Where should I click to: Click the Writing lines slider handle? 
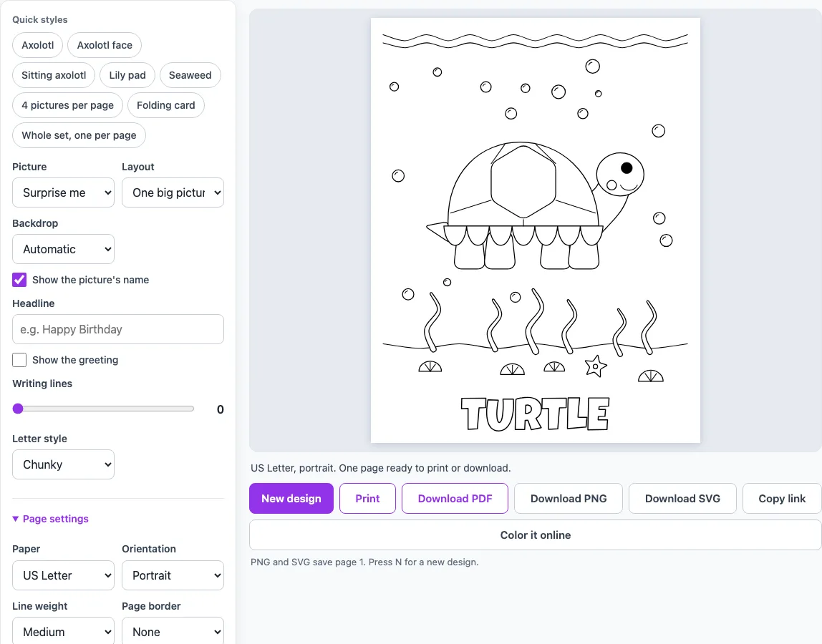[19, 409]
